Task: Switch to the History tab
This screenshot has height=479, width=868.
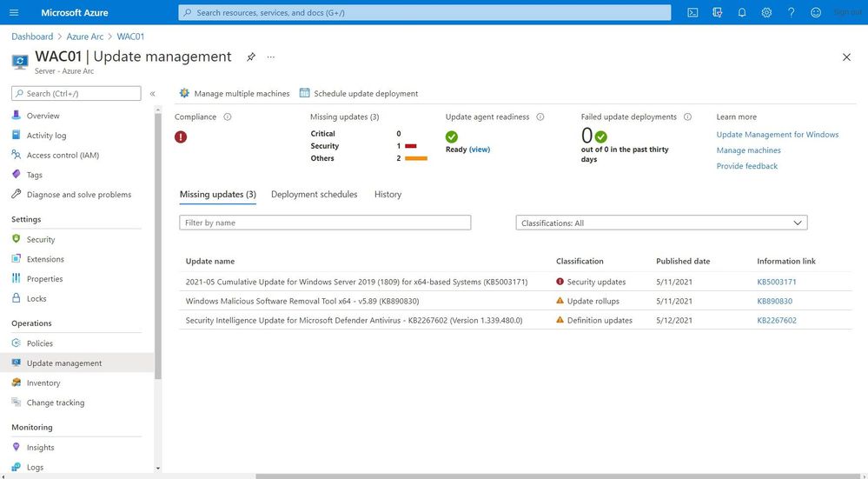Action: click(388, 195)
